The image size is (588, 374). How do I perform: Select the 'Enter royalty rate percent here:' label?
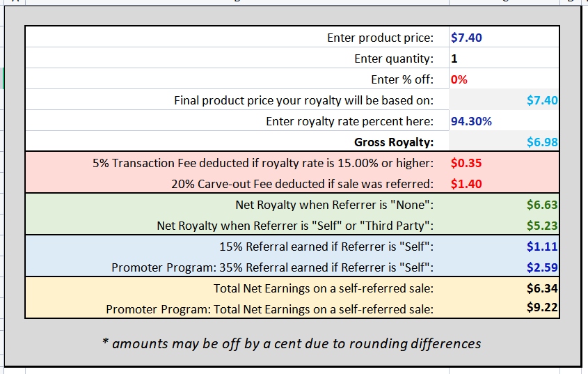(x=349, y=121)
